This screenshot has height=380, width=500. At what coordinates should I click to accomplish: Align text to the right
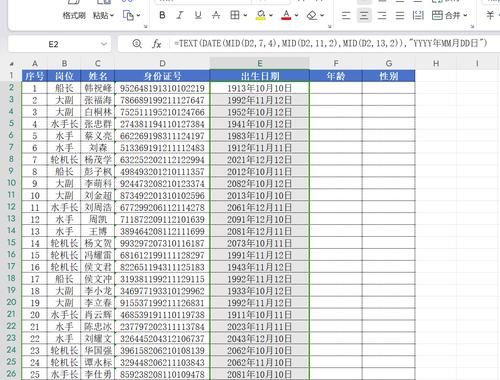382,15
